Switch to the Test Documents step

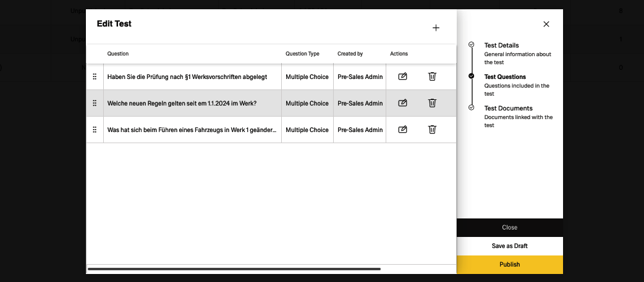tap(508, 109)
